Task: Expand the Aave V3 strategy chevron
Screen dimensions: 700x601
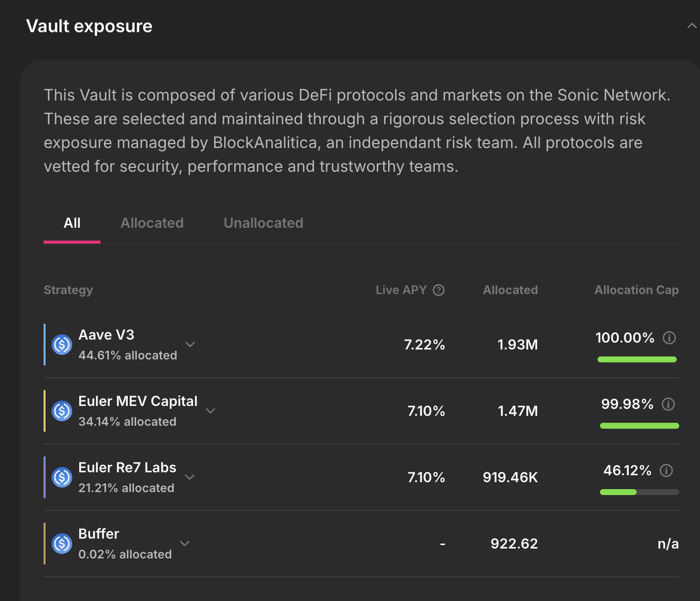Action: click(190, 345)
